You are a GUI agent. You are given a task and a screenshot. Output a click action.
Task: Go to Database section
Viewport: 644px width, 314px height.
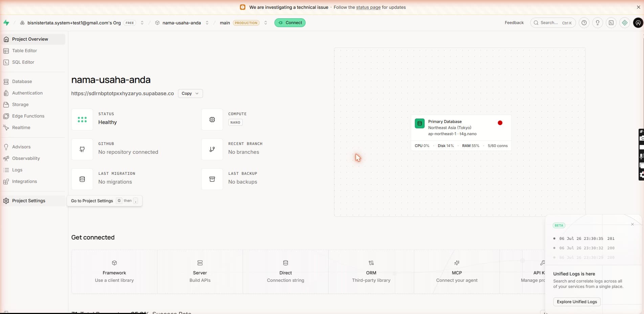(33, 82)
